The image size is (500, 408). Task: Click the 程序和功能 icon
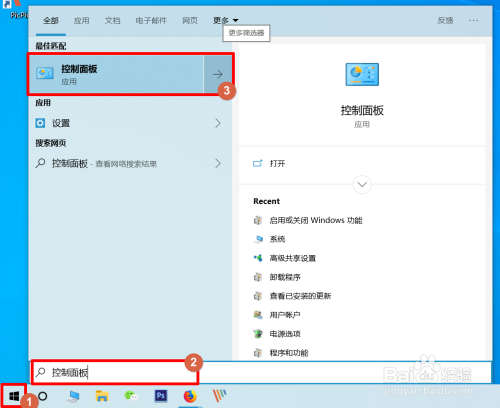point(258,353)
